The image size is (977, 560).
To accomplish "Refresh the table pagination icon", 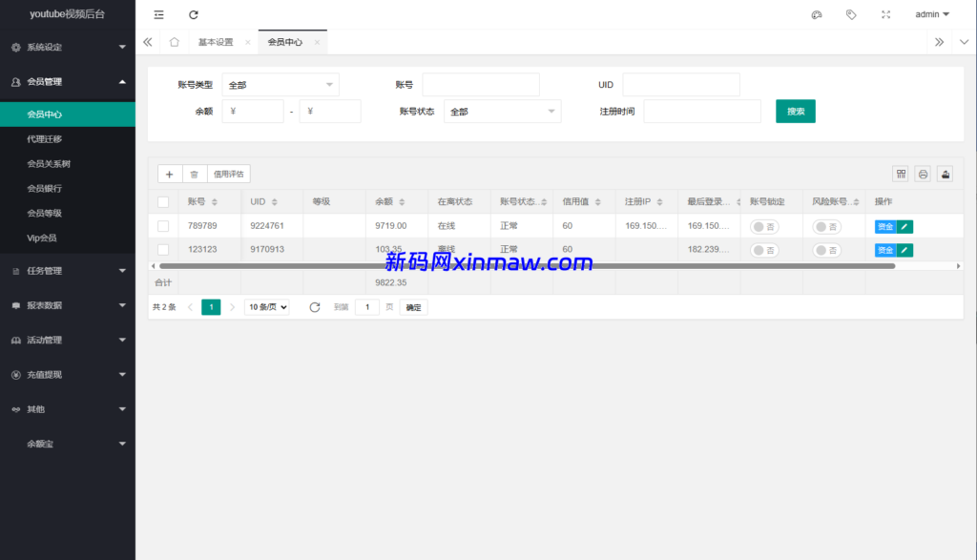I will tap(315, 307).
